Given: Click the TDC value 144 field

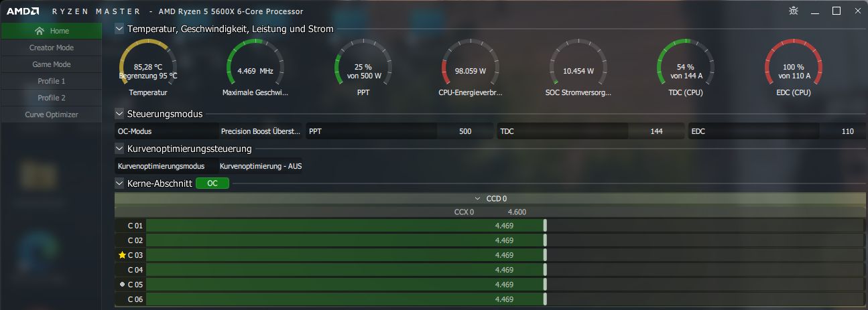Looking at the screenshot, I should tap(656, 131).
